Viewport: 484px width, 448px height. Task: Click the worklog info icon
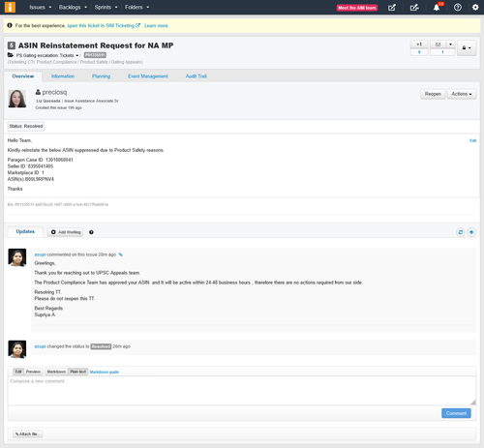91,232
